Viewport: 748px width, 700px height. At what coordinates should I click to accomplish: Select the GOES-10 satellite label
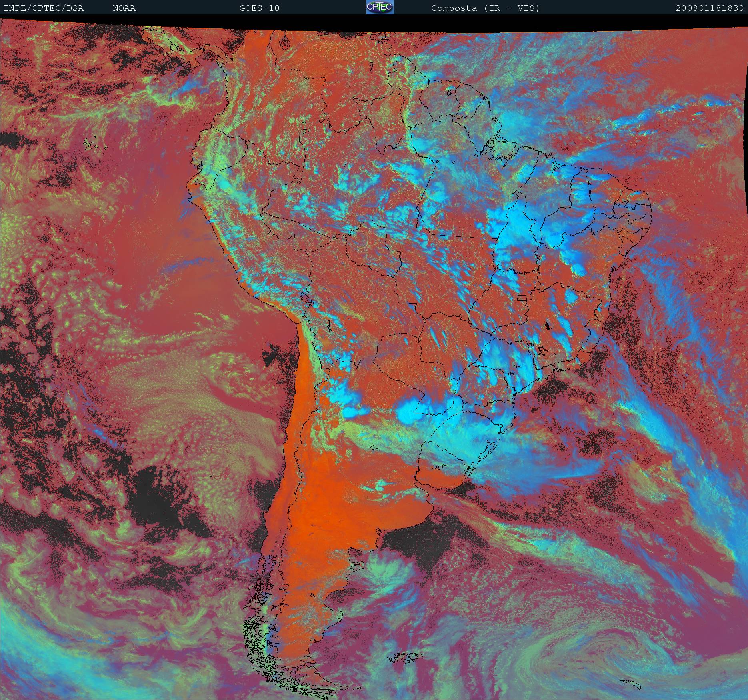pyautogui.click(x=260, y=8)
